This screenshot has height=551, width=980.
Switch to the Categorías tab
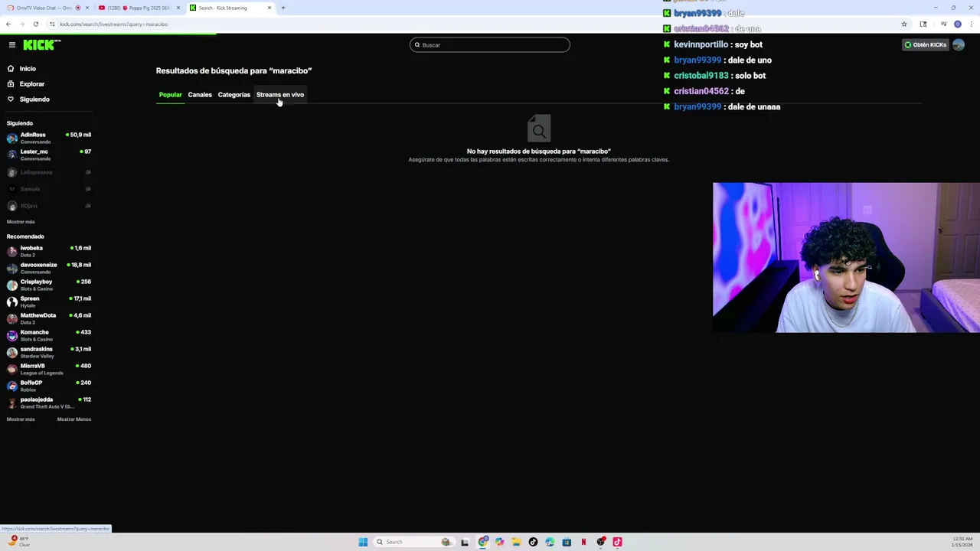point(234,95)
